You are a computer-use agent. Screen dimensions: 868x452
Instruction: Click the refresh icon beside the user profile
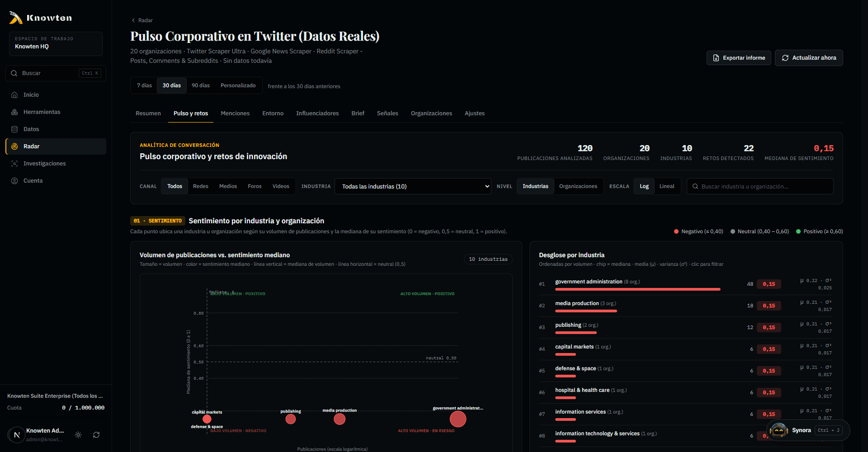(x=96, y=435)
